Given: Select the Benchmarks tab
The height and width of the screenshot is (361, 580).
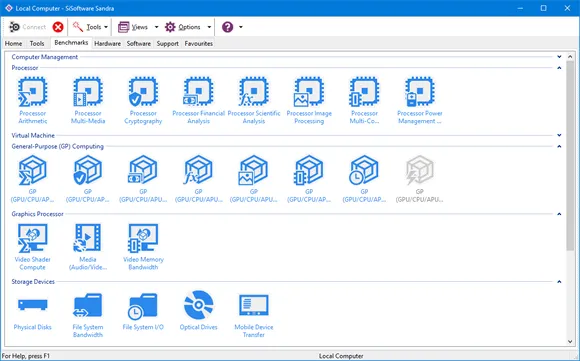Looking at the screenshot, I should coord(71,43).
